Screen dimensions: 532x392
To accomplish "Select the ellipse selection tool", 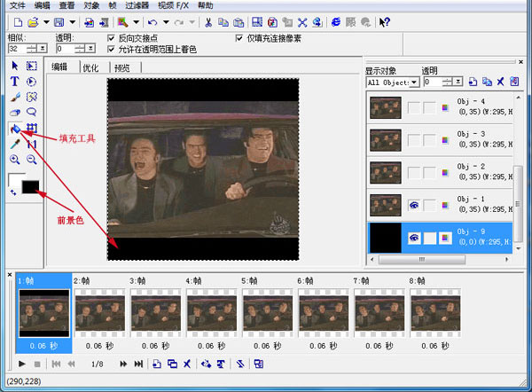I will point(32,82).
